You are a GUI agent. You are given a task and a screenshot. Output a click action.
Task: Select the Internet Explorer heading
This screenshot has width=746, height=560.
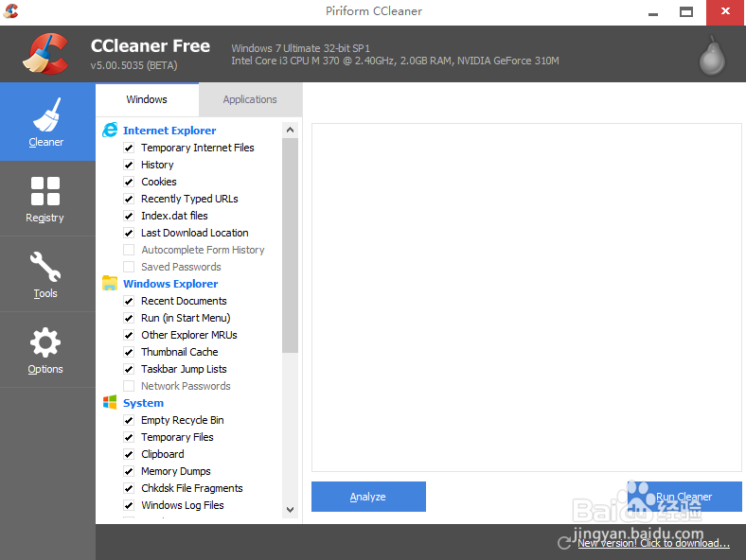click(x=169, y=131)
